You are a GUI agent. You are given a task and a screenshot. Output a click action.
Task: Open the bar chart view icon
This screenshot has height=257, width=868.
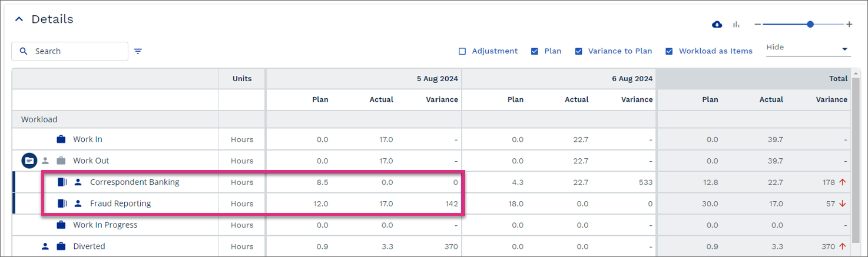pos(736,24)
